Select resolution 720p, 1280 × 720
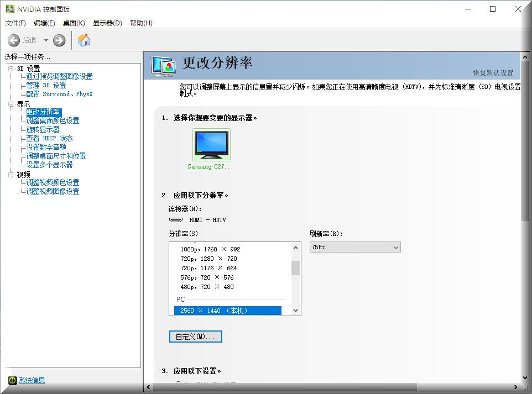This screenshot has width=532, height=394. (x=208, y=259)
